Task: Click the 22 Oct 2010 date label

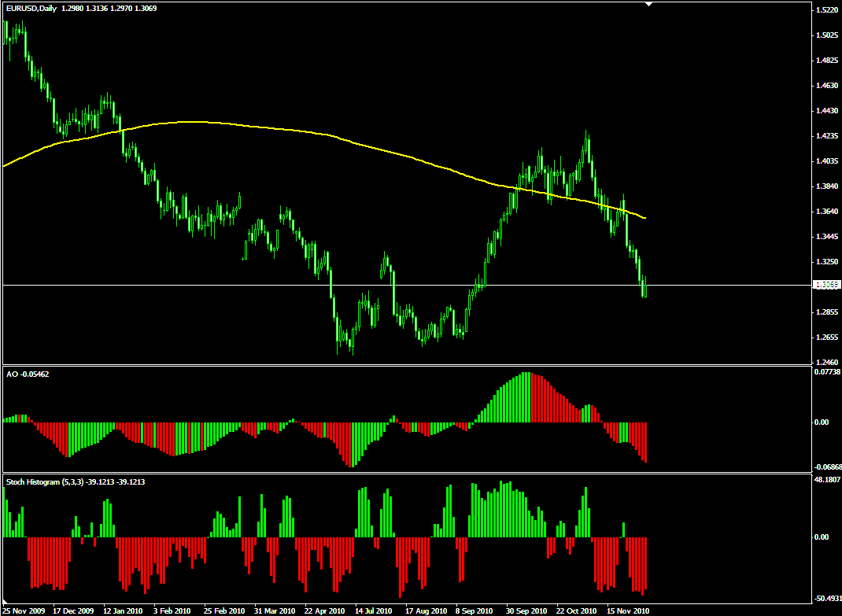Action: pos(577,611)
